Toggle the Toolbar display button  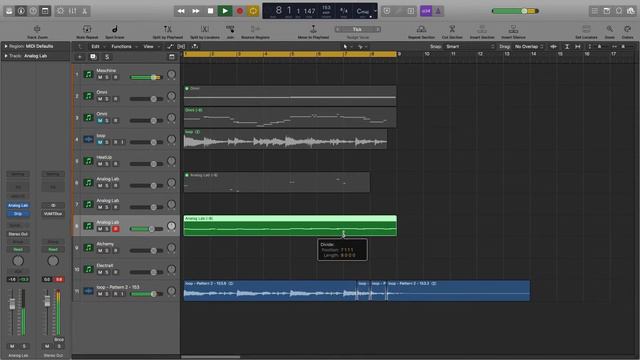pyautogui.click(x=45, y=11)
